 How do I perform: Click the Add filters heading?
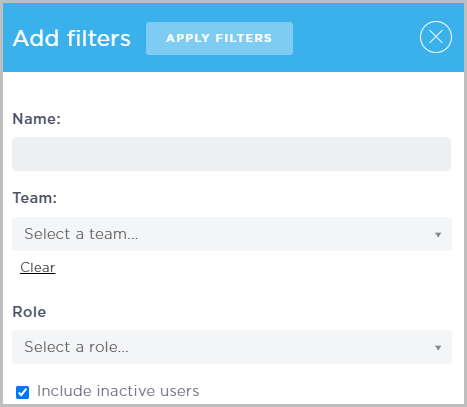(x=72, y=38)
